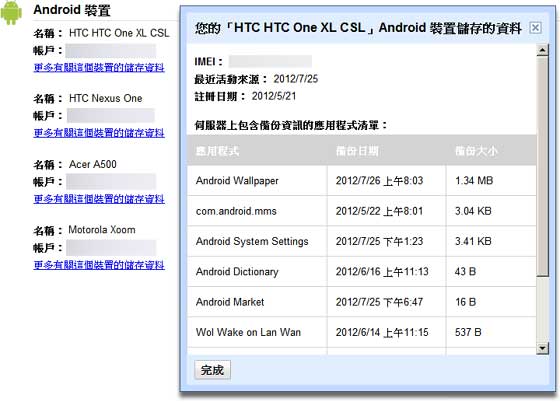The width and height of the screenshot is (560, 402).
Task: Click the dialog title text
Action: (358, 27)
